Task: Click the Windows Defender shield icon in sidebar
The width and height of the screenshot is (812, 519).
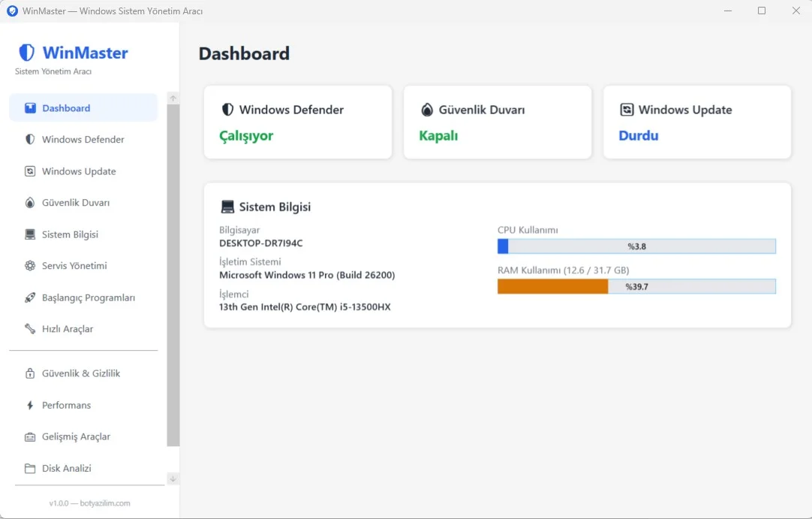Action: tap(30, 140)
